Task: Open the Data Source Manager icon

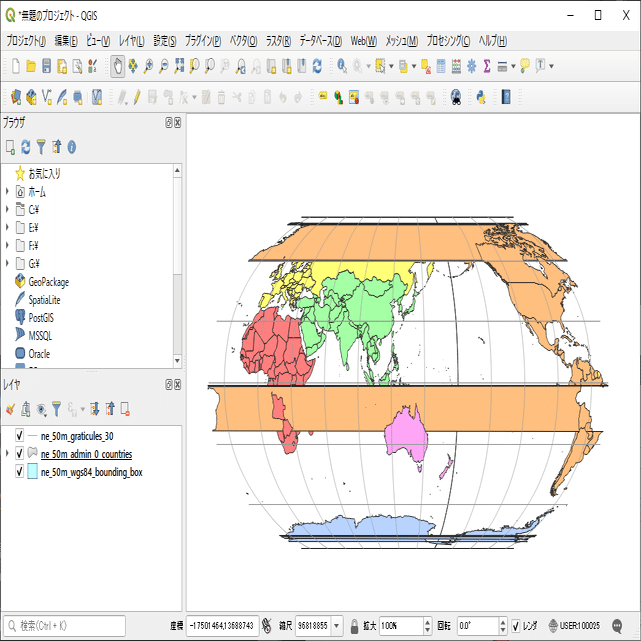Action: click(x=16, y=97)
